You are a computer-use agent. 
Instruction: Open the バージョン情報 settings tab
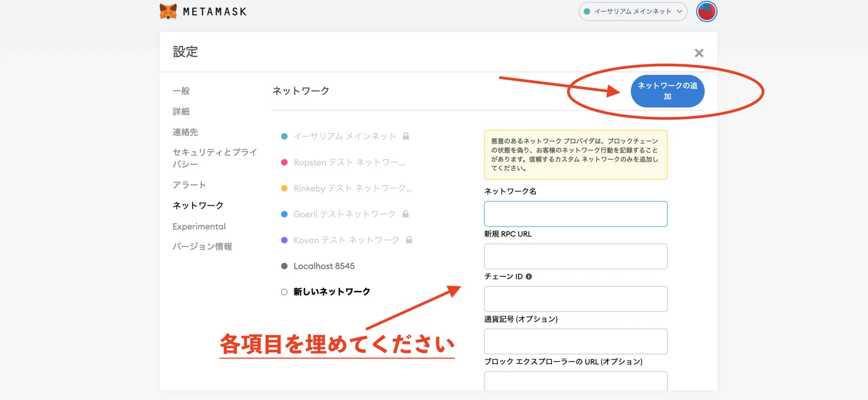[202, 247]
